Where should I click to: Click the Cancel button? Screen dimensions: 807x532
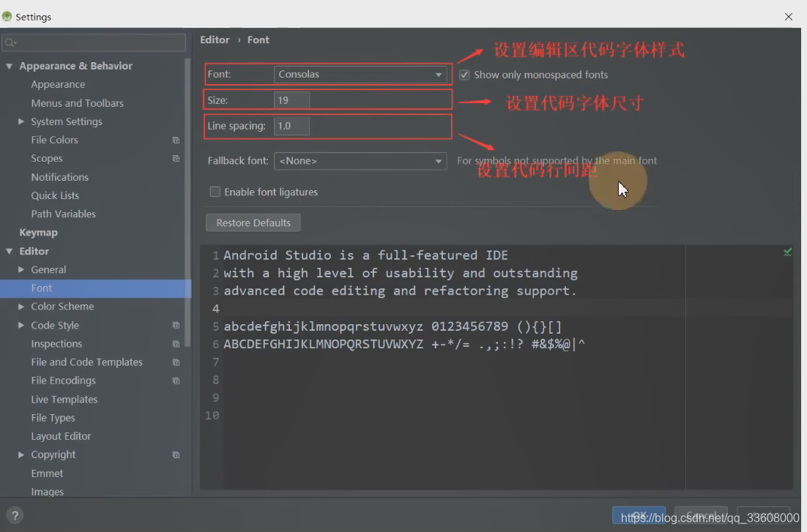click(x=701, y=516)
